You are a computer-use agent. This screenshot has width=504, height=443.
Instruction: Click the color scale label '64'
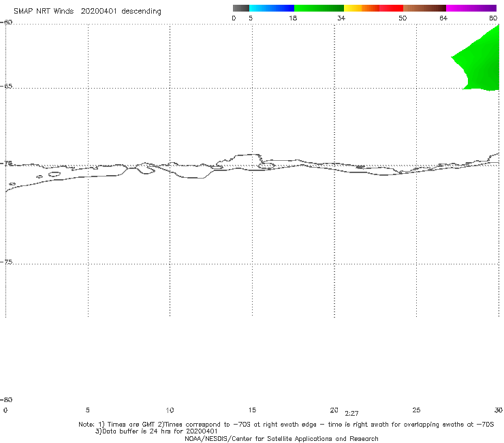pyautogui.click(x=443, y=18)
